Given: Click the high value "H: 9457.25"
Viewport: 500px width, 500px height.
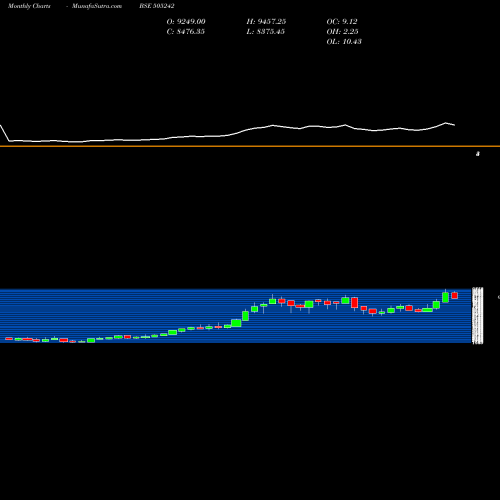Looking at the screenshot, I should [266, 21].
